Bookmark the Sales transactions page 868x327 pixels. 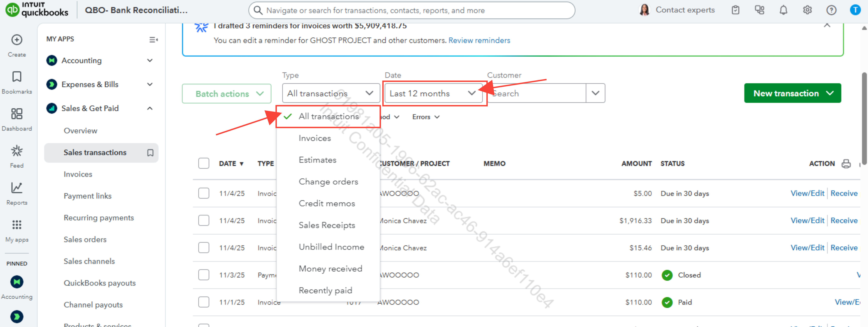(x=150, y=153)
